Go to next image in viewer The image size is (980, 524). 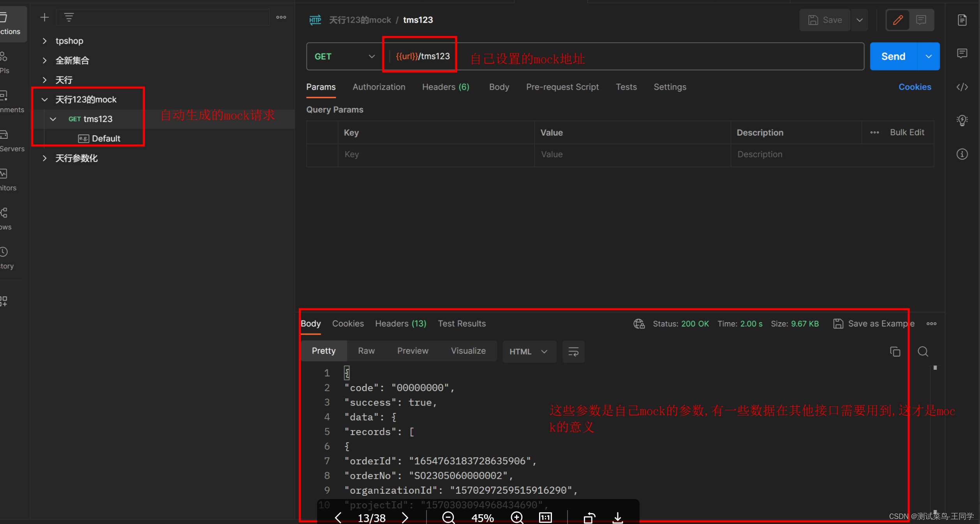405,518
